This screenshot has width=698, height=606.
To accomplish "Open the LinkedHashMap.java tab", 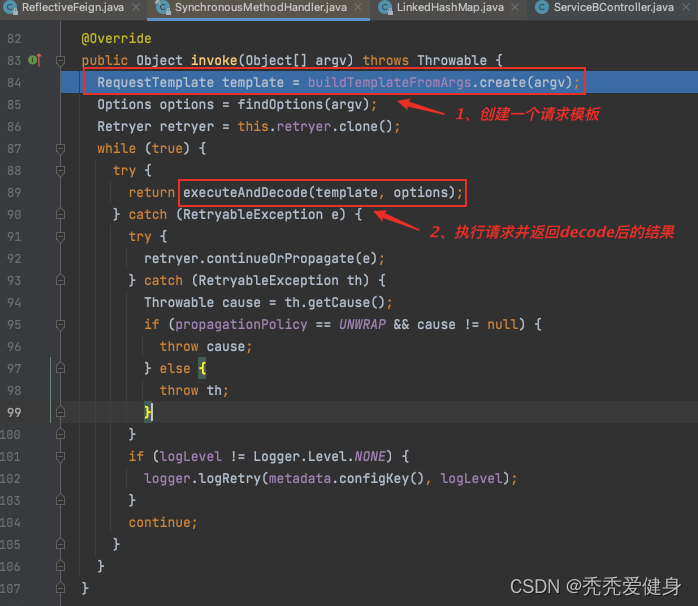I will pyautogui.click(x=450, y=8).
